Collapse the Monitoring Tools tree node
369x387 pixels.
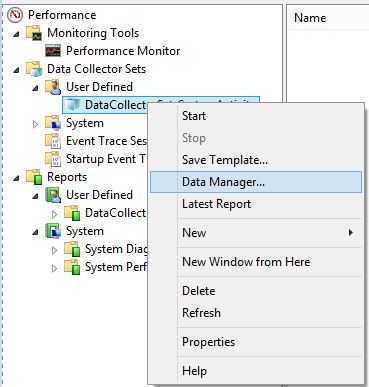coord(16,34)
